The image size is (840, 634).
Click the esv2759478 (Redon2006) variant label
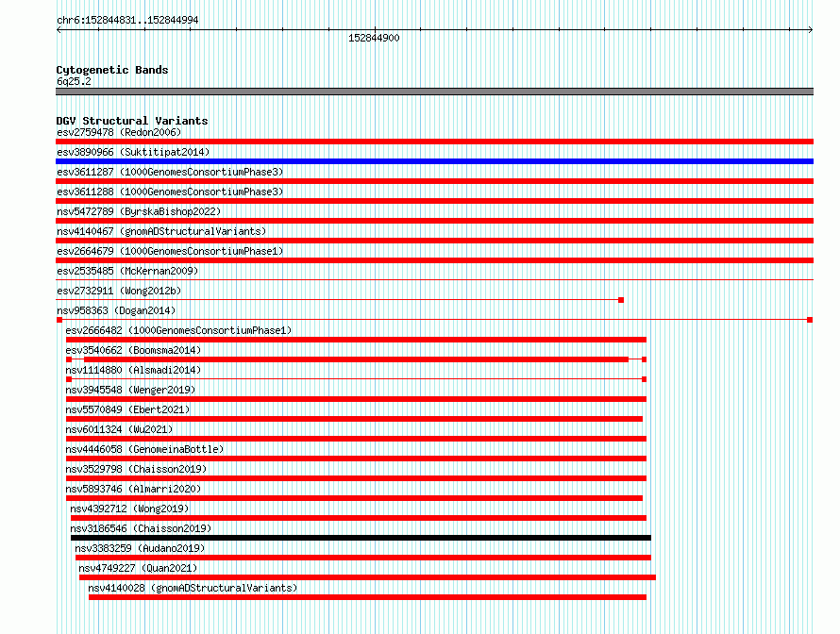click(119, 132)
